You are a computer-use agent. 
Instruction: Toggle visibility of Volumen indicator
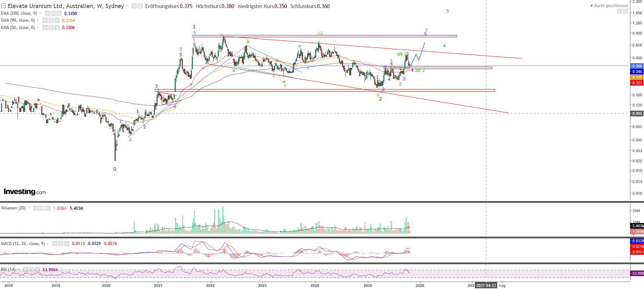(x=36, y=208)
